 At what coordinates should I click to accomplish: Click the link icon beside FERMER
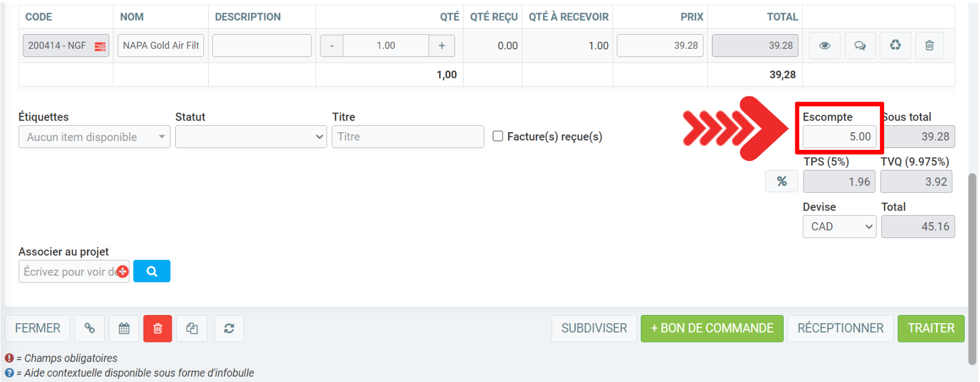click(89, 328)
